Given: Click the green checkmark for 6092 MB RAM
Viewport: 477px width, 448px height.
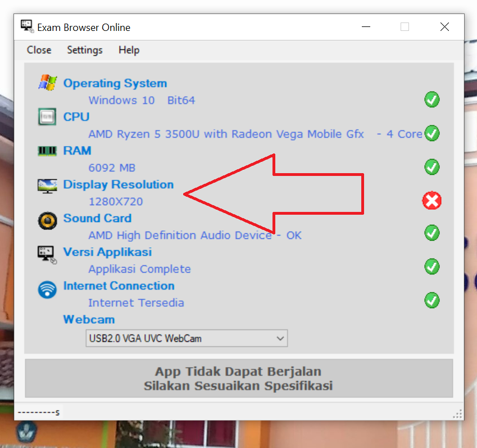Looking at the screenshot, I should pos(432,167).
